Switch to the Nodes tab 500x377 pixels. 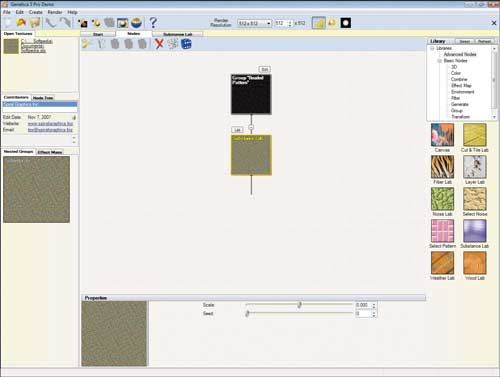click(134, 34)
